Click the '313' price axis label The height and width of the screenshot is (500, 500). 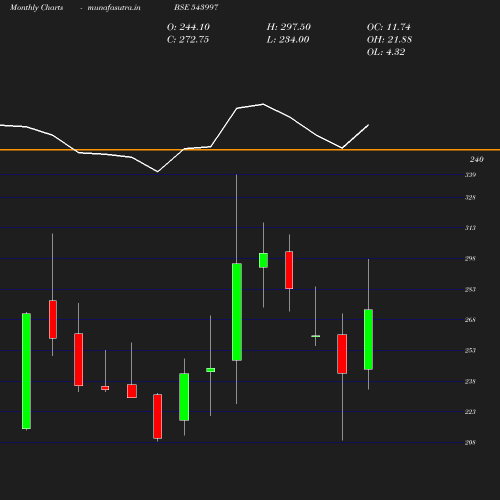point(470,228)
